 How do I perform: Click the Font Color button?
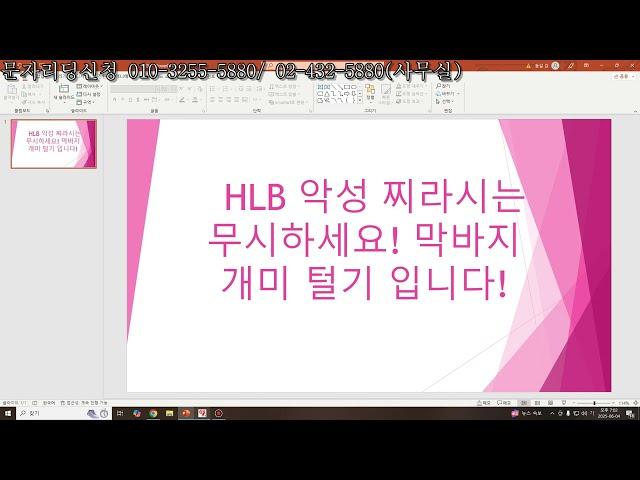point(196,100)
